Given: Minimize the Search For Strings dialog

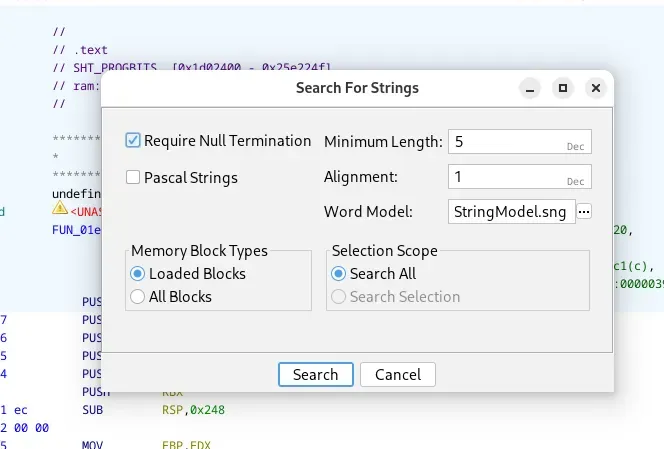Looking at the screenshot, I should [530, 88].
